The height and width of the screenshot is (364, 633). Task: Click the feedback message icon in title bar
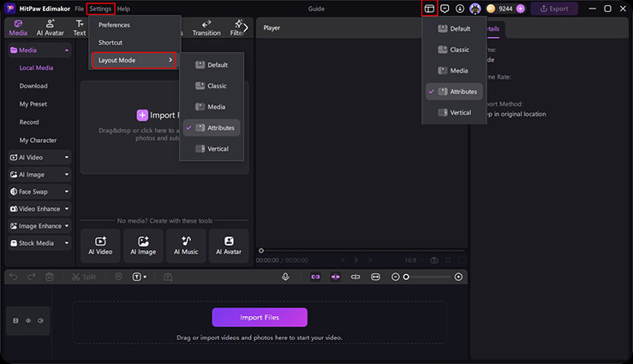click(x=445, y=9)
